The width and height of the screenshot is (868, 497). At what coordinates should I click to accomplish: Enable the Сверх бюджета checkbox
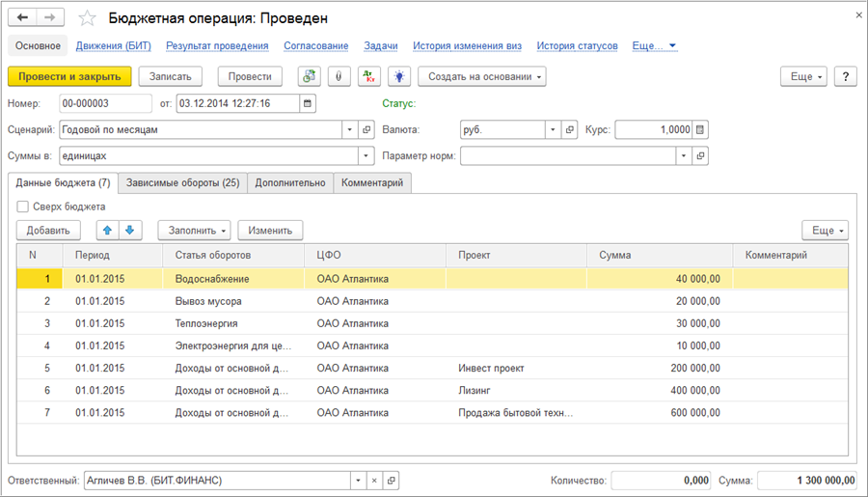pos(23,207)
